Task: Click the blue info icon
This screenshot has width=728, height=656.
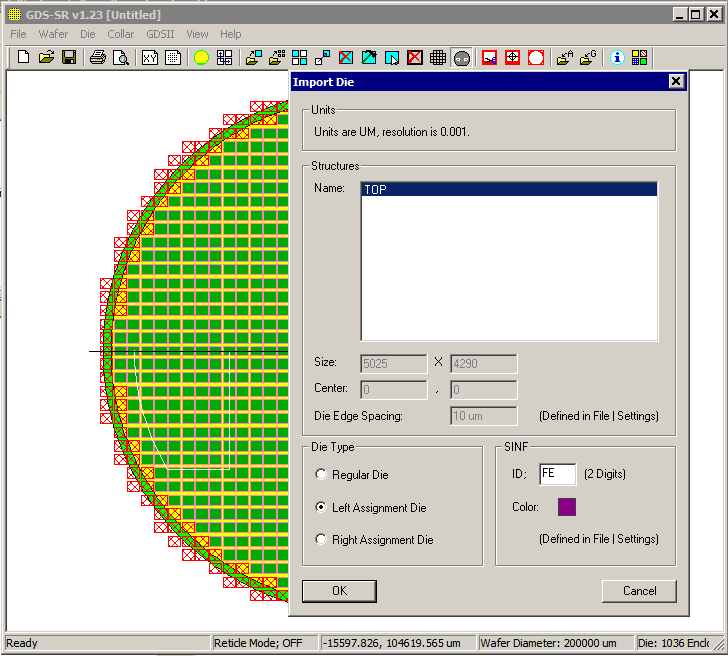Action: coord(617,58)
